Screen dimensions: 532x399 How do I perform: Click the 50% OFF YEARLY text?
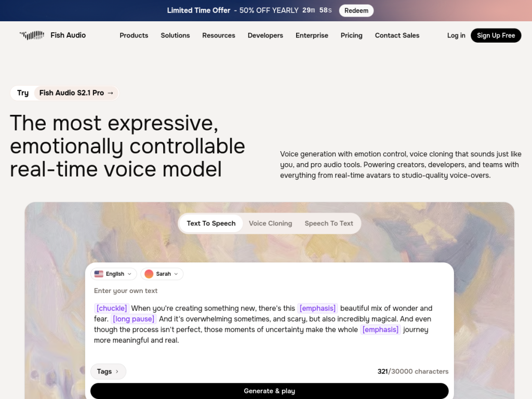click(269, 10)
